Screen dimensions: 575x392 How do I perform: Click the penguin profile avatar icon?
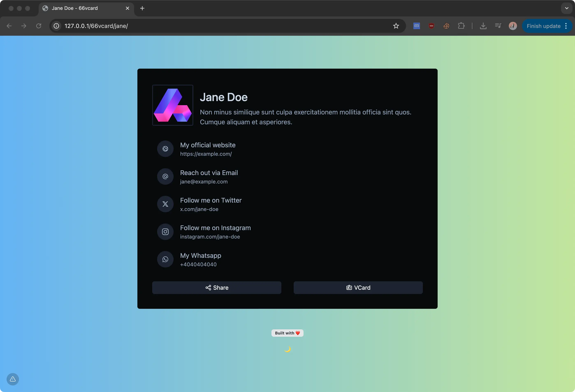[x=512, y=26]
